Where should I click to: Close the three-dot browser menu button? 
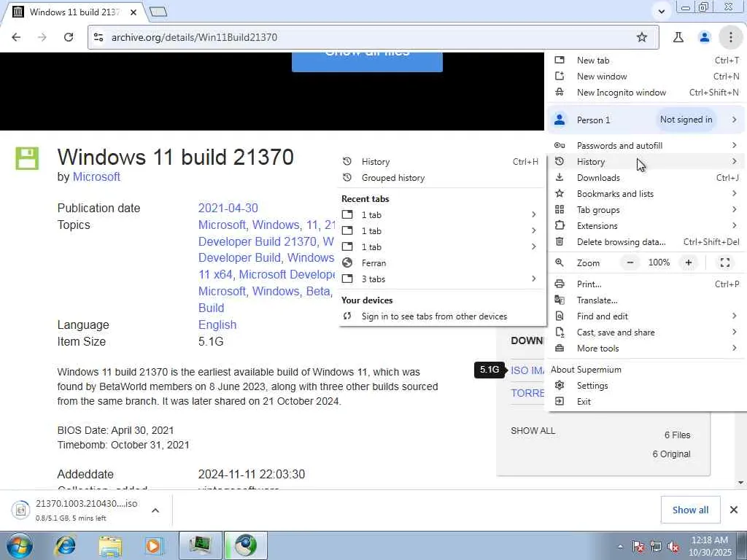730,37
